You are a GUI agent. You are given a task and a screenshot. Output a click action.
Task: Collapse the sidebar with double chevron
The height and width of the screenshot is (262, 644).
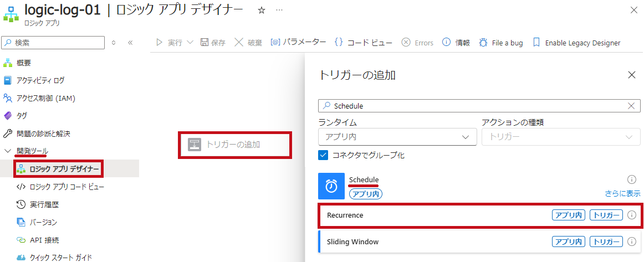pyautogui.click(x=130, y=42)
